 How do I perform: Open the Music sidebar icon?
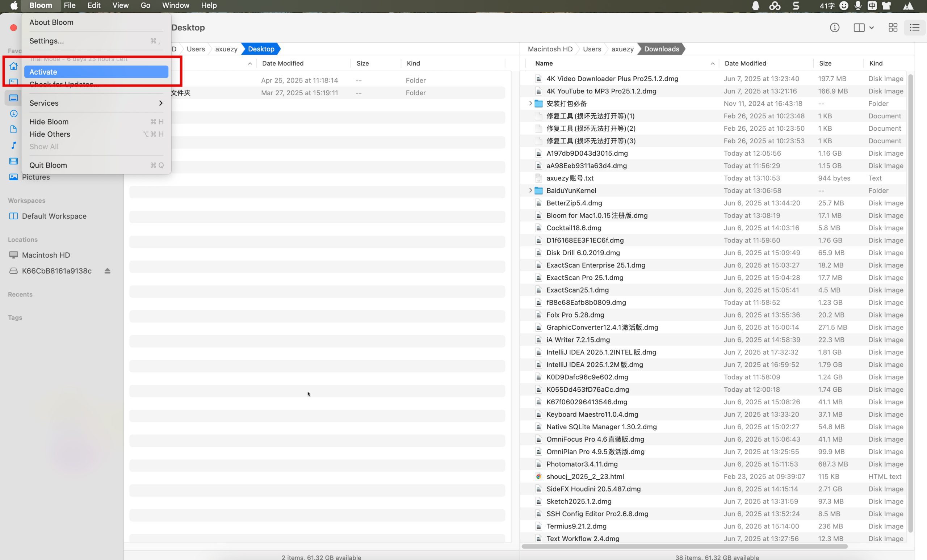pos(13,145)
